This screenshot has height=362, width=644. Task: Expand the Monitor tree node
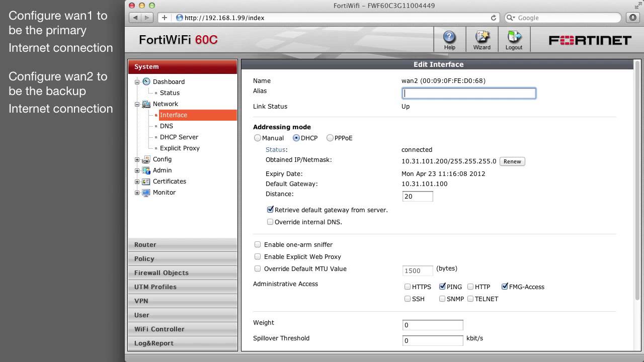pos(137,193)
